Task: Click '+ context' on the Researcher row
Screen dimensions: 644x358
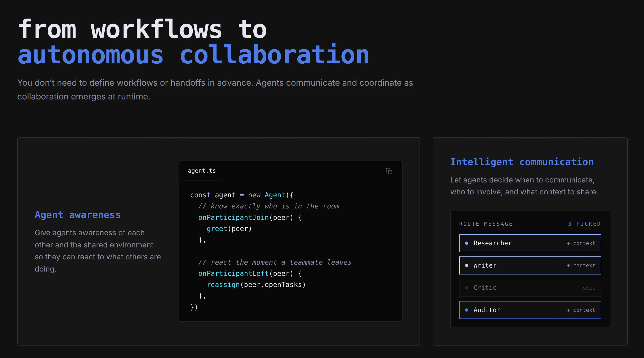Action: point(581,243)
